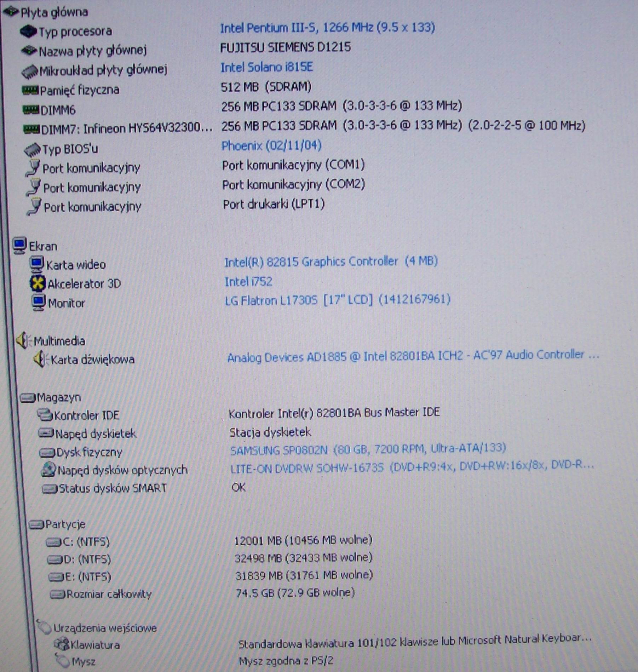Click the Płyta główna section icon
This screenshot has height=672, width=638.
[x=11, y=12]
